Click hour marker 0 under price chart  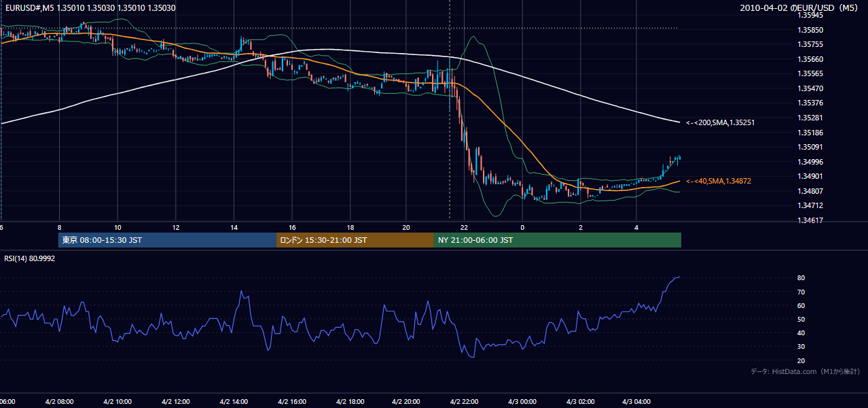click(522, 227)
